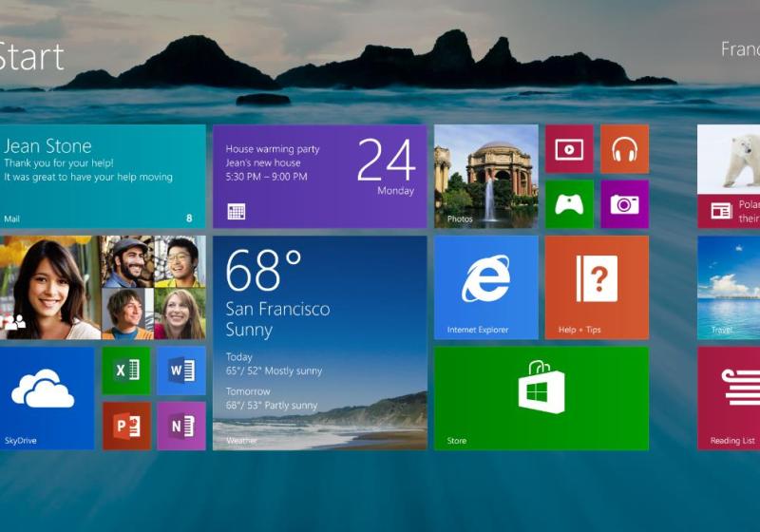Open the Xbox Games tile
Image resolution: width=760 pixels, height=532 pixels.
(569, 204)
